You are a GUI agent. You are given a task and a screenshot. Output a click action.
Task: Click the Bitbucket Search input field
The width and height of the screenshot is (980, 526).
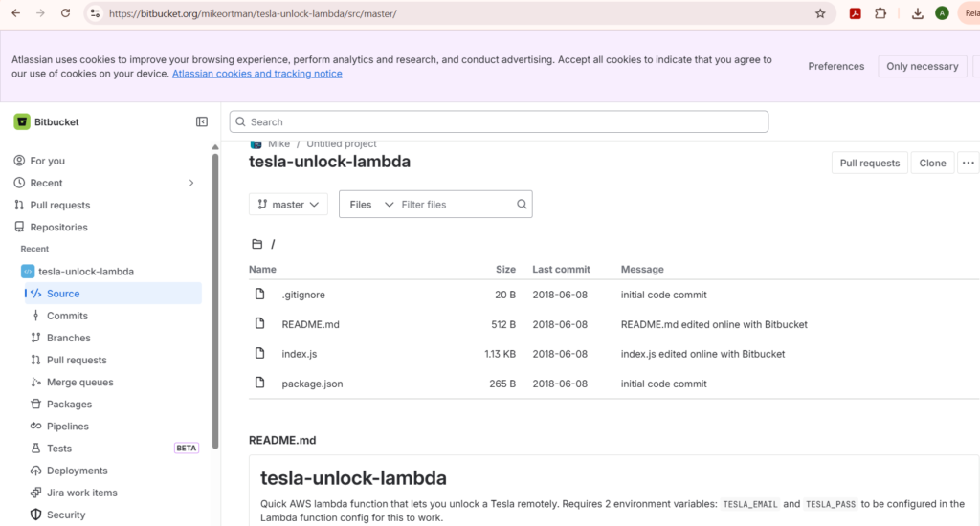(x=499, y=121)
